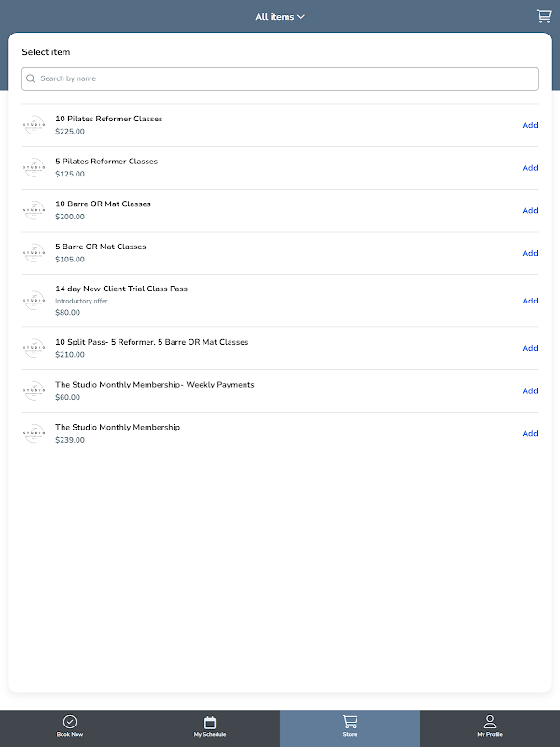
Task: Open the shopping cart icon
Action: coord(543,16)
